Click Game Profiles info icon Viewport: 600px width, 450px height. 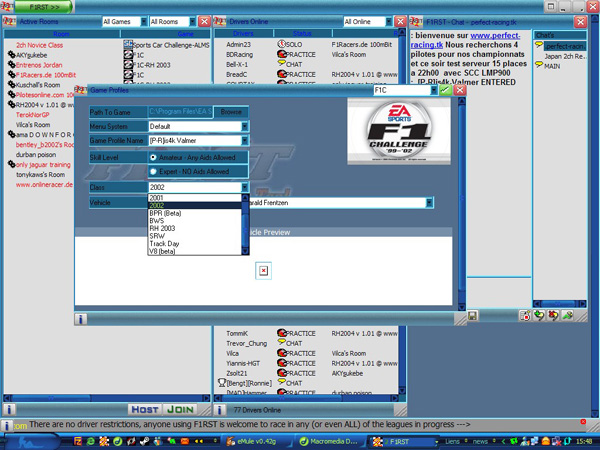tap(80, 319)
